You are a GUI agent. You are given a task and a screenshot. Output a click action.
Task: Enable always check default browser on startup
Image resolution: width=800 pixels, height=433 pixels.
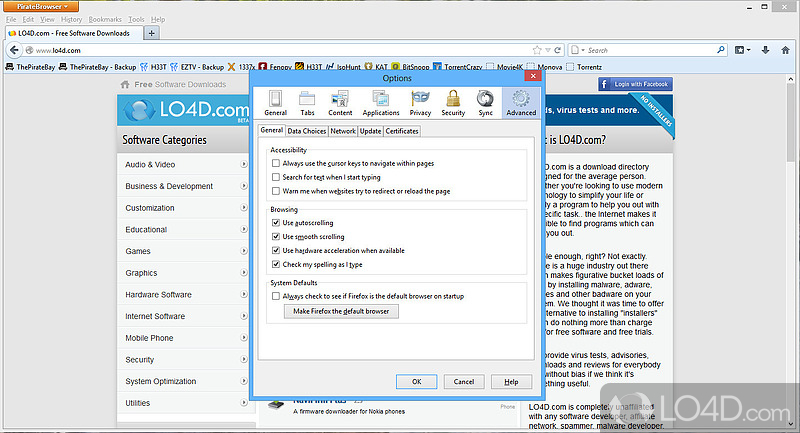tap(276, 296)
